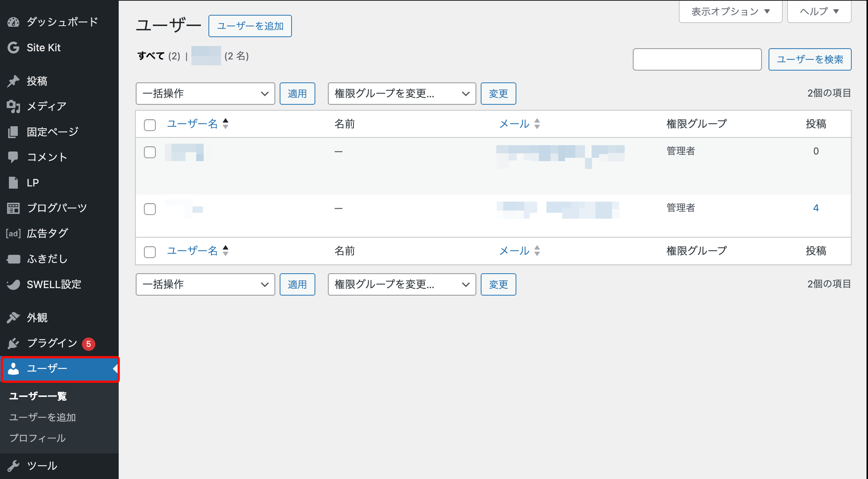868x479 pixels.
Task: Click top 適用 button
Action: [x=297, y=94]
